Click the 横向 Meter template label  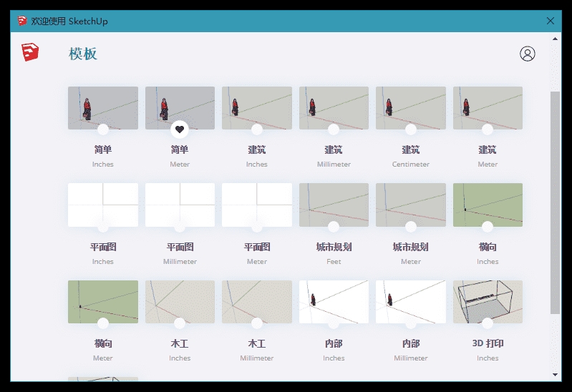103,343
